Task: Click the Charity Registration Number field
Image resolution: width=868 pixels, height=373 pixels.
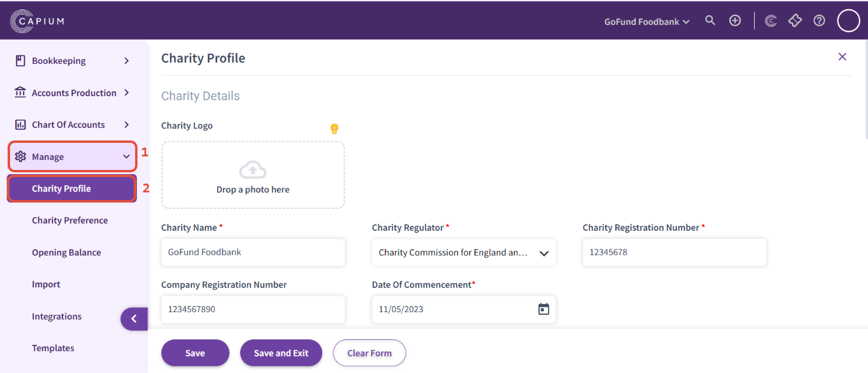Action: point(674,253)
